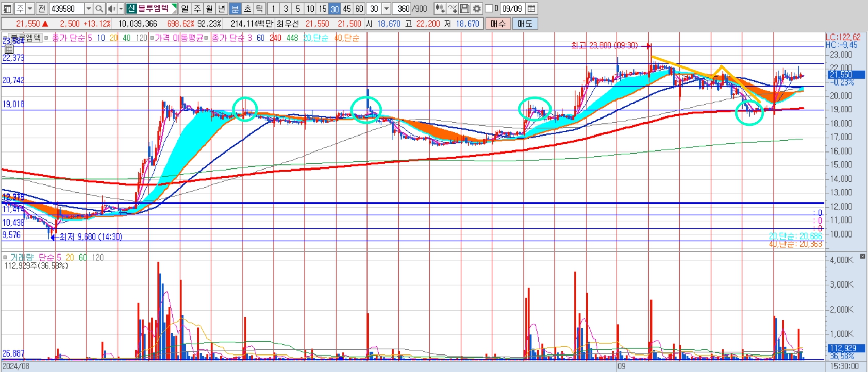Click the small grid icon below the 블루엠텍 label
The image size is (868, 372).
[9, 49]
